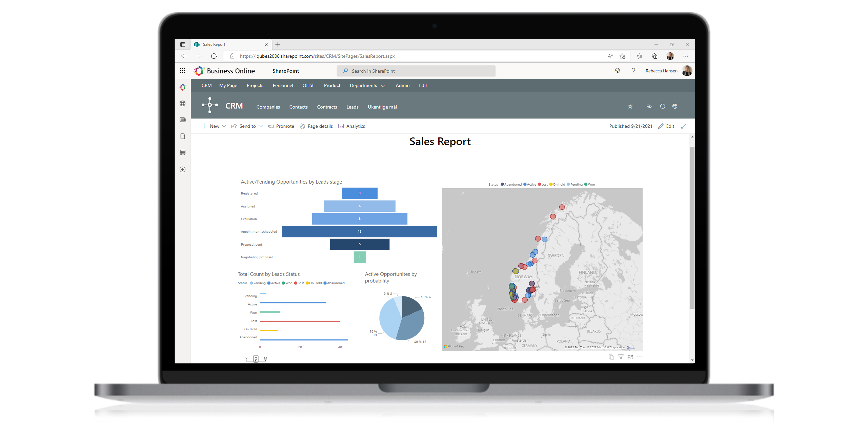868x434 pixels.
Task: Click Focus mode icon under the map
Action: tap(630, 357)
